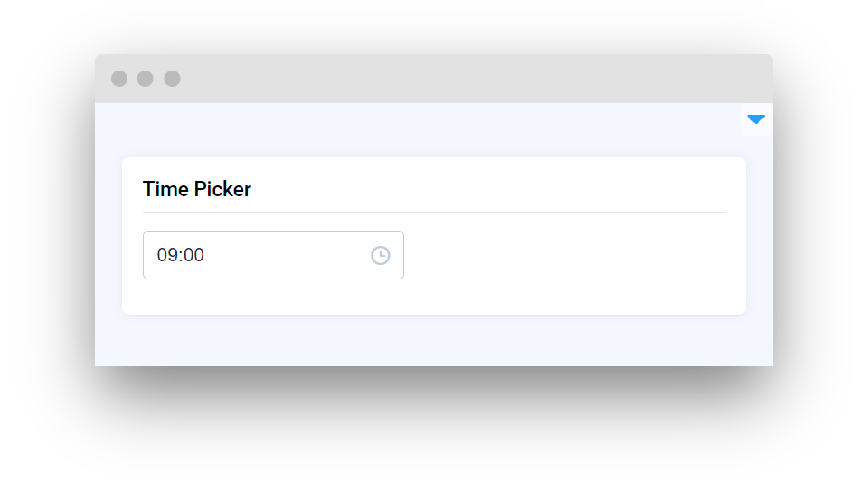This screenshot has height=502, width=868.
Task: Click blank card space right of time field
Action: [x=570, y=255]
